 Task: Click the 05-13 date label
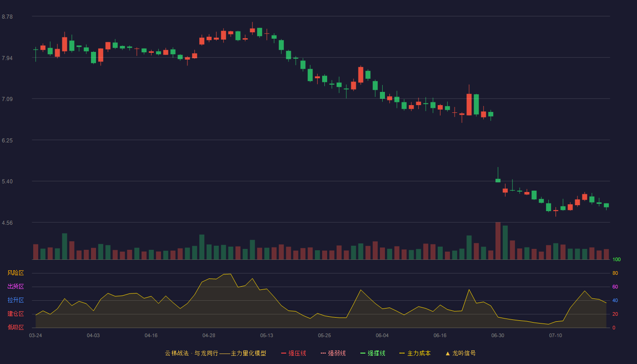click(267, 335)
